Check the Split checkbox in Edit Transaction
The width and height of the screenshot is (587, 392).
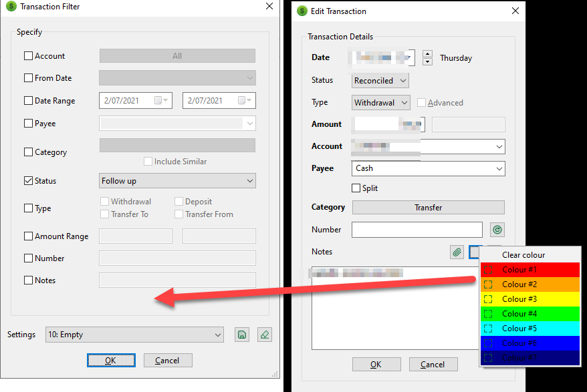point(356,188)
